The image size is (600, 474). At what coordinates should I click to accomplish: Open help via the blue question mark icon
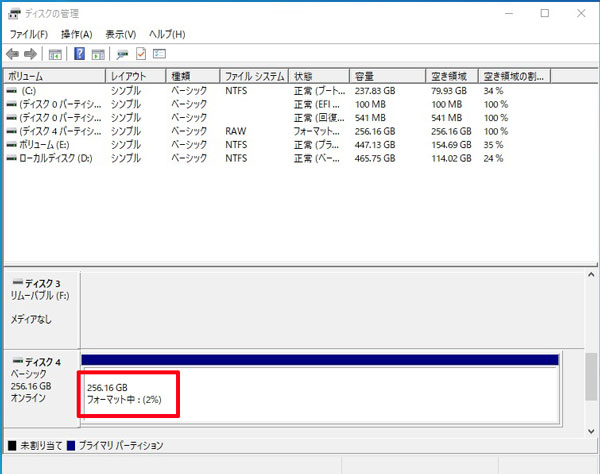80,54
